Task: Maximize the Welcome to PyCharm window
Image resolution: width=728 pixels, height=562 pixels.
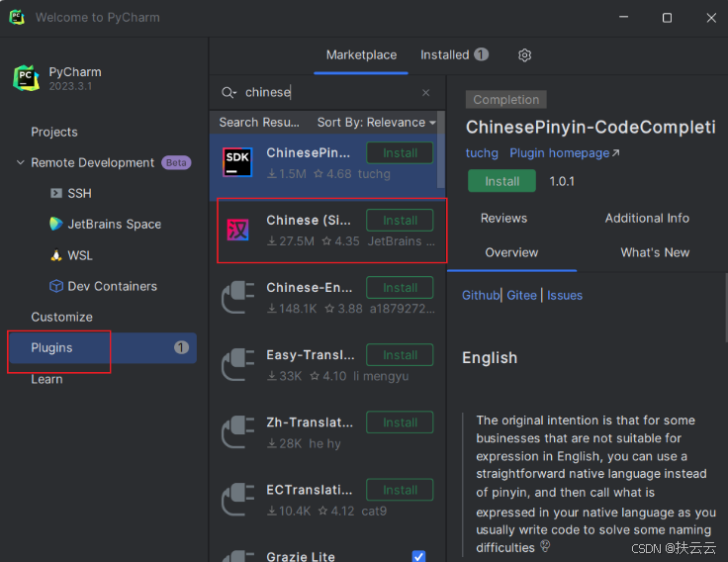Action: [668, 18]
